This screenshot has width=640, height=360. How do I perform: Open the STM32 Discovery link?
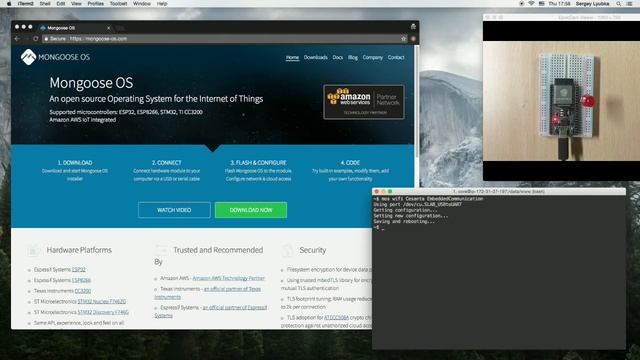pyautogui.click(x=103, y=312)
